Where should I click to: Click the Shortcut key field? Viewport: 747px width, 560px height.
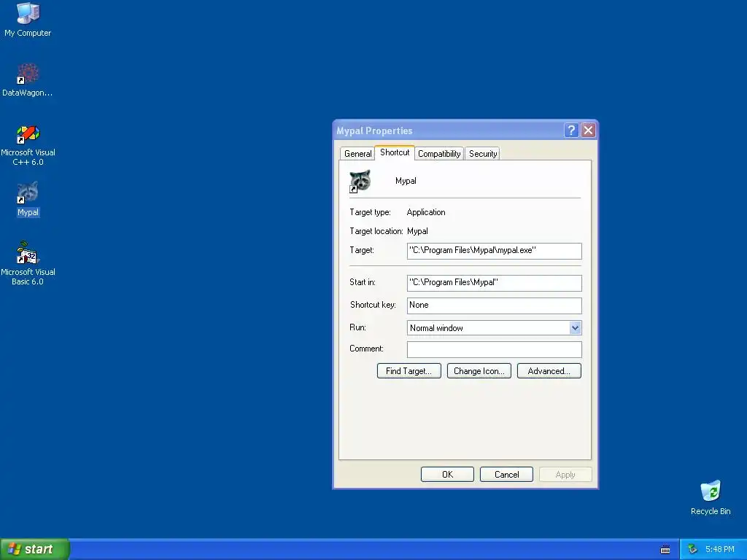(494, 306)
